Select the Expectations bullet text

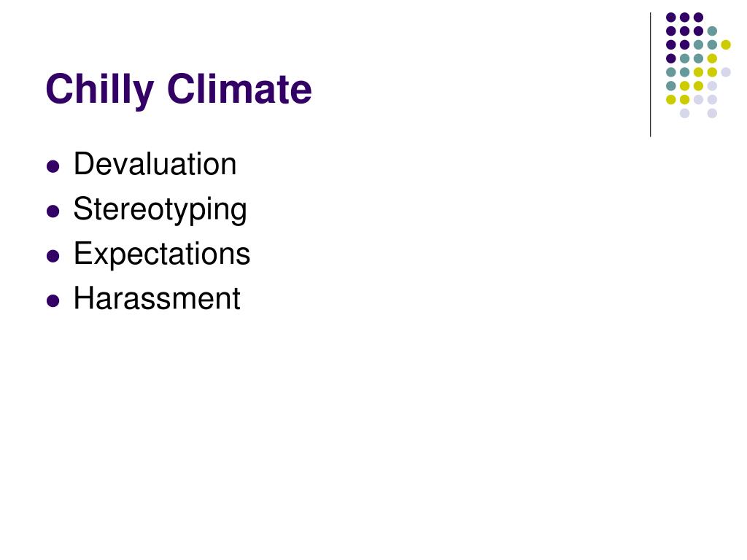tap(161, 254)
